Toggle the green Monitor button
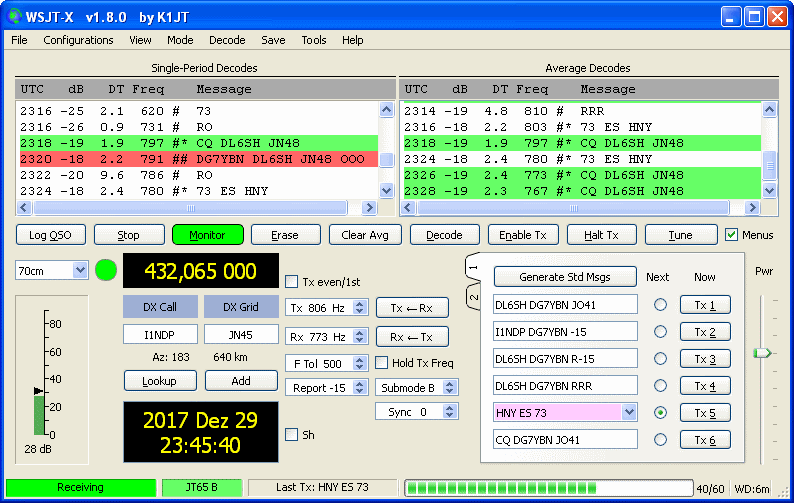The image size is (794, 503). click(x=207, y=235)
